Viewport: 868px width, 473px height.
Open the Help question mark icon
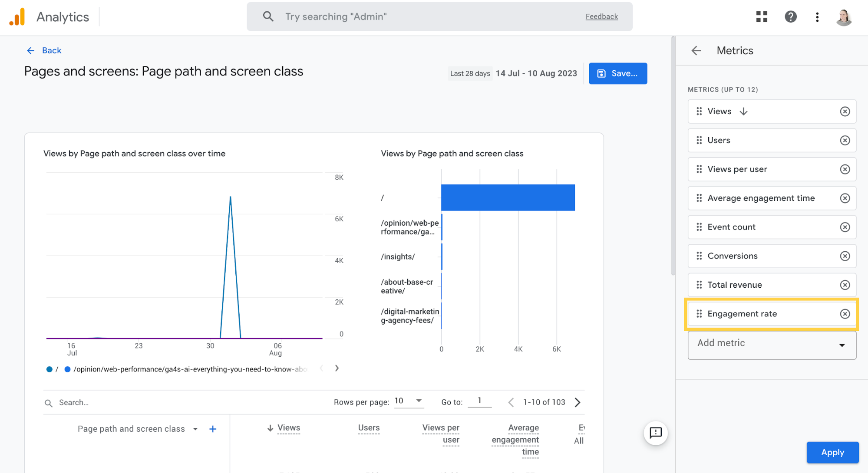(x=791, y=16)
